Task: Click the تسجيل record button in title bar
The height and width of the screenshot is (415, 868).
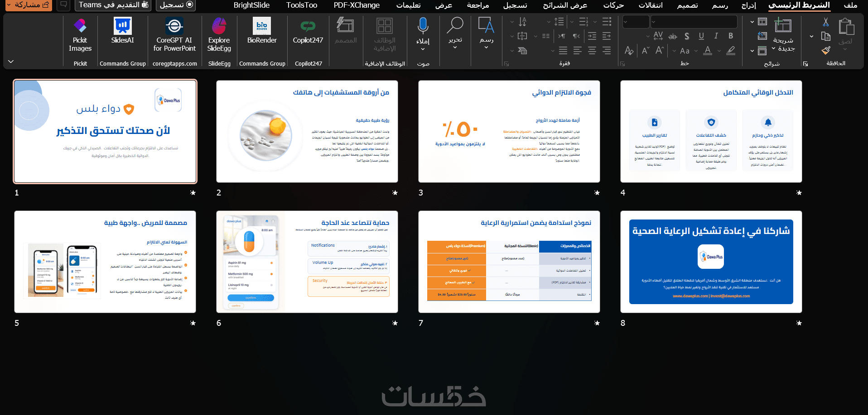Action: point(176,5)
